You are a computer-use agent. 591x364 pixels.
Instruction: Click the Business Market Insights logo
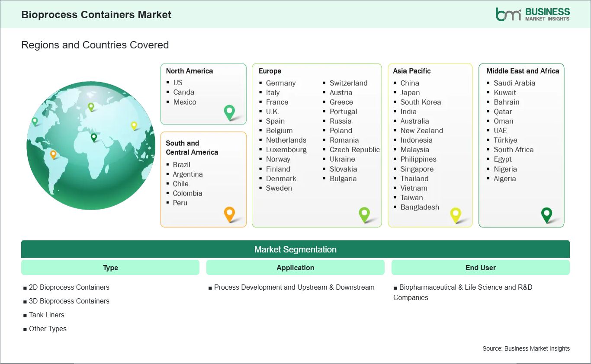click(533, 14)
